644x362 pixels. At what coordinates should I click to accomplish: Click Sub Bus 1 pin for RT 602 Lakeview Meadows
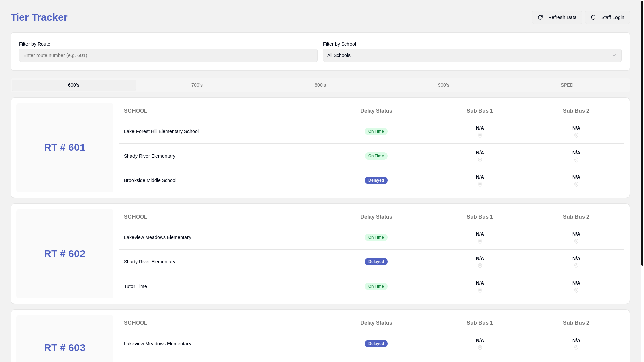(480, 241)
